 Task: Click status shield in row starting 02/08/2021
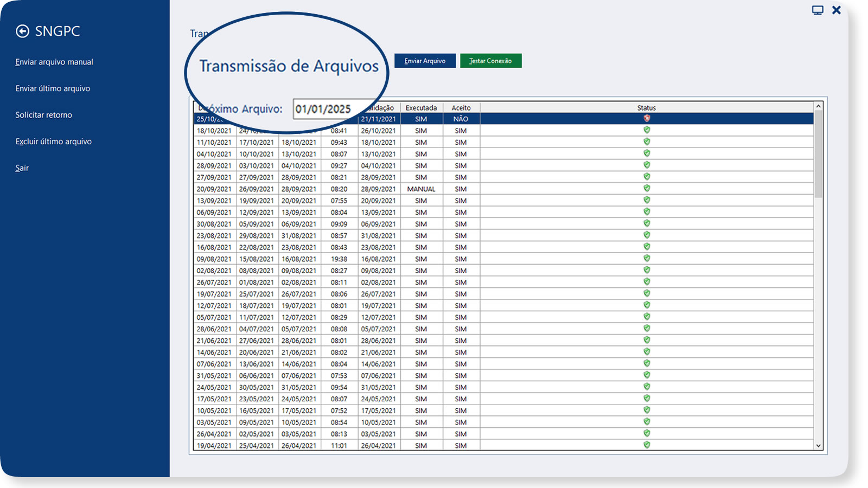[647, 270]
